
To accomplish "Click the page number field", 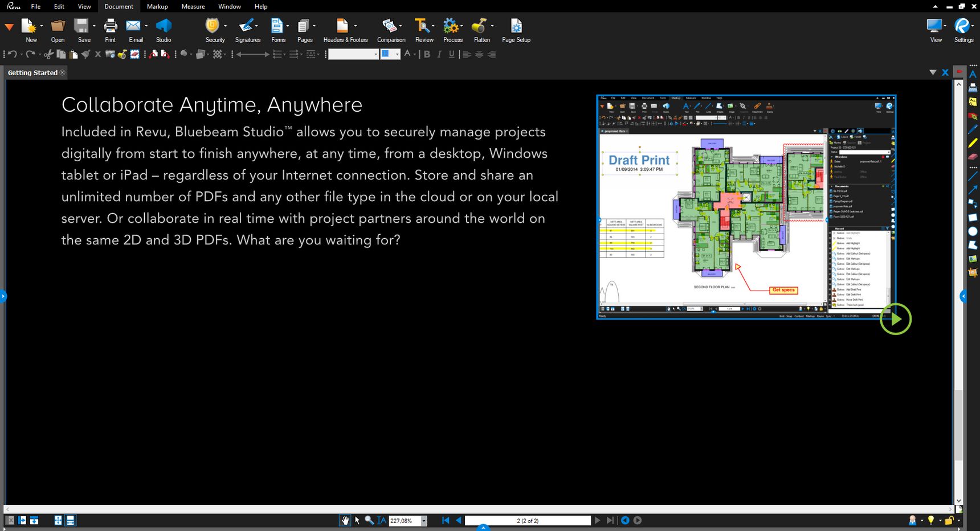I will 528,521.
